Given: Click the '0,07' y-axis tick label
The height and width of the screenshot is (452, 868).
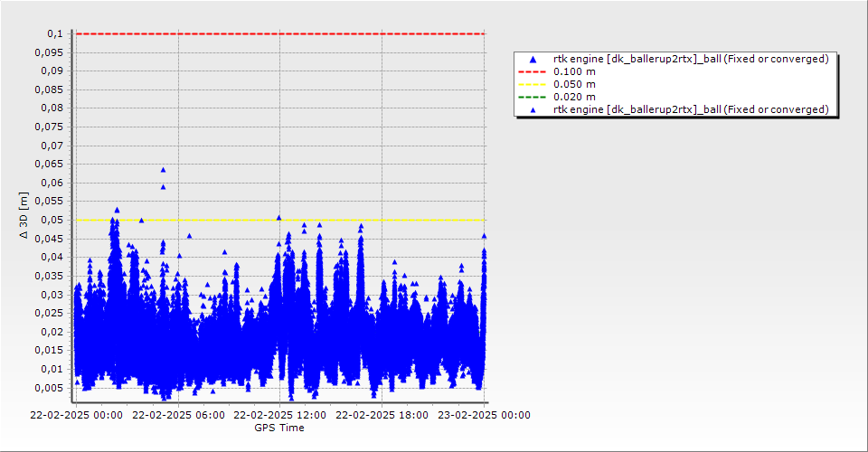Looking at the screenshot, I should tap(52, 146).
